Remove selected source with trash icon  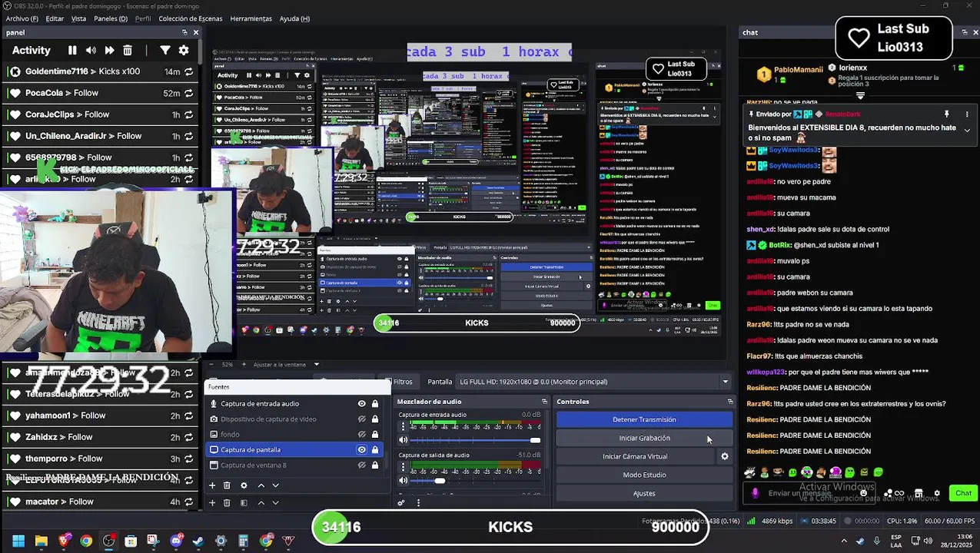227,485
